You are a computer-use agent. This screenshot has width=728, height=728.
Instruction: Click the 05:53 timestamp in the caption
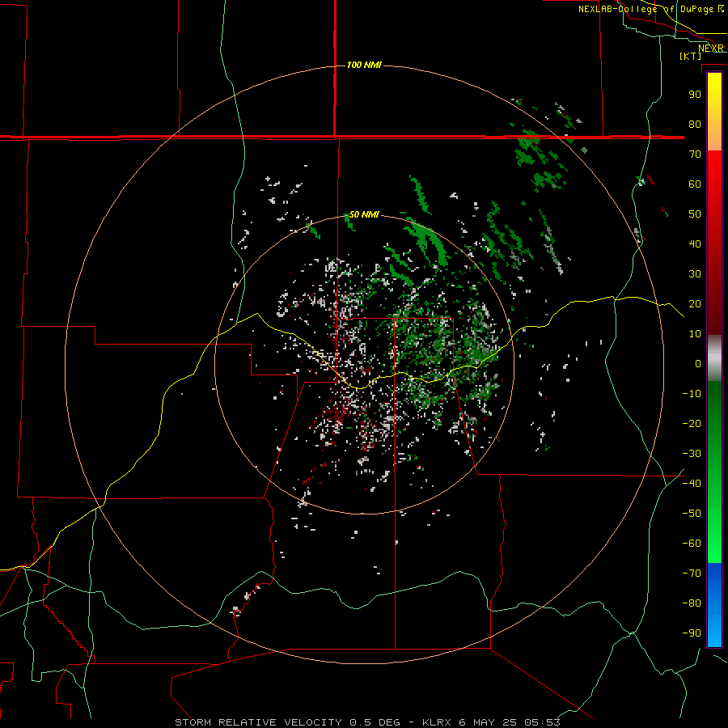click(542, 722)
